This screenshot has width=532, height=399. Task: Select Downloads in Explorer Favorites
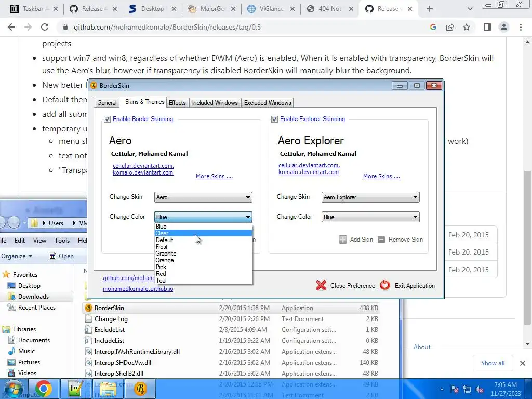33,297
